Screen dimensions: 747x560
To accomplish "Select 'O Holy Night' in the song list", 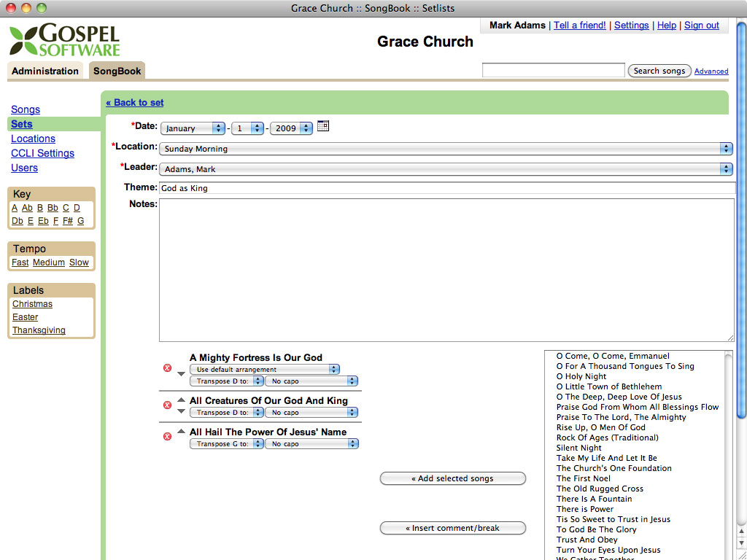I will 581,376.
